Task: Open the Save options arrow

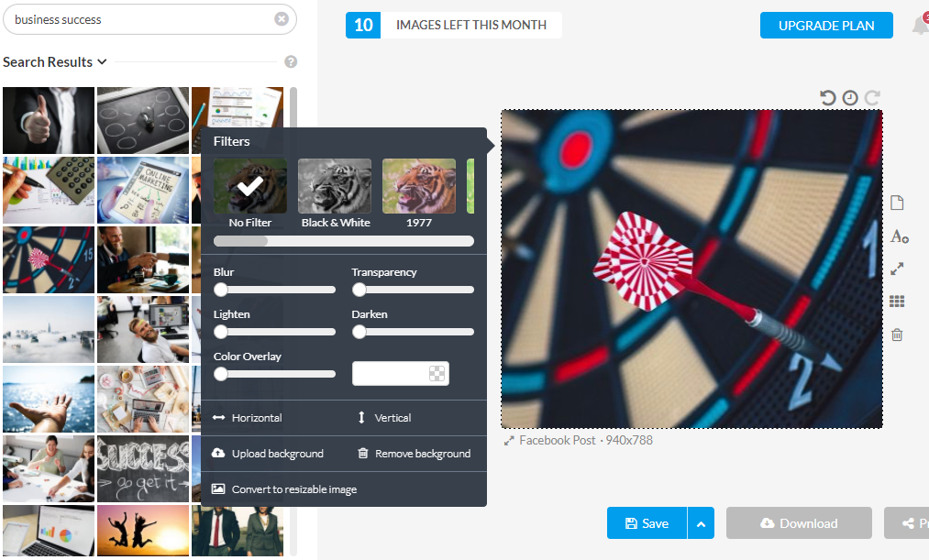Action: pyautogui.click(x=701, y=523)
